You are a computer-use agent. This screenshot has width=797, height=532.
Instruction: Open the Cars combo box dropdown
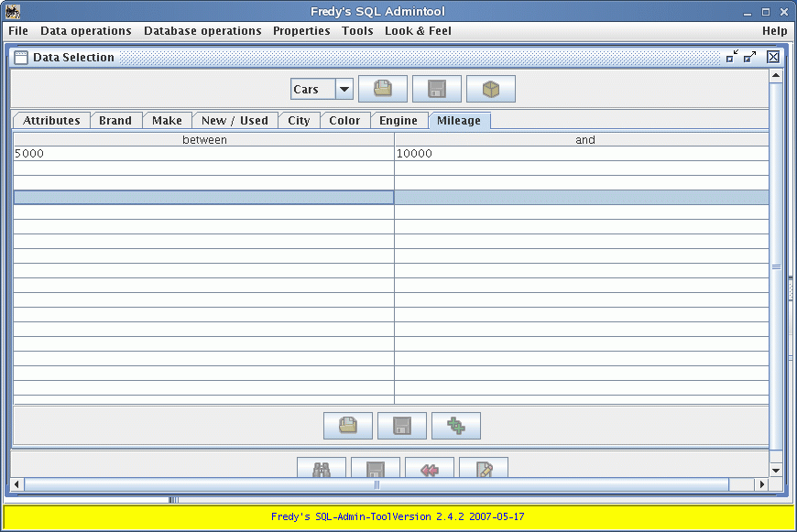(344, 89)
